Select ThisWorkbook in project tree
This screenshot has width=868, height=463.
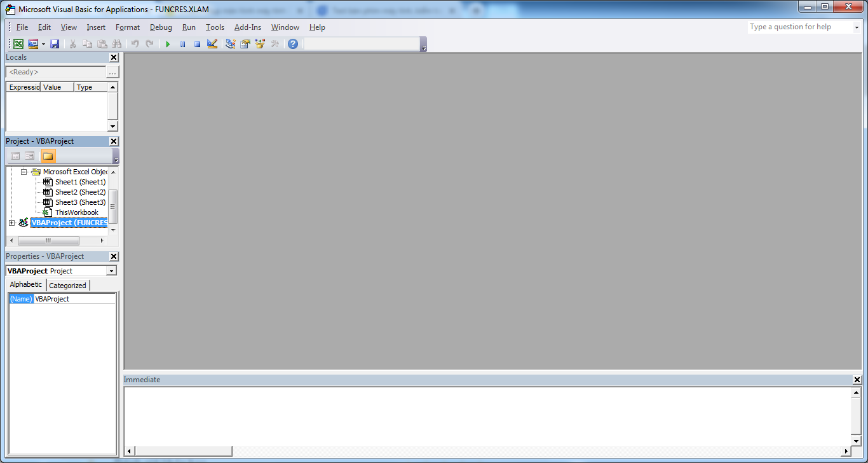(x=76, y=212)
